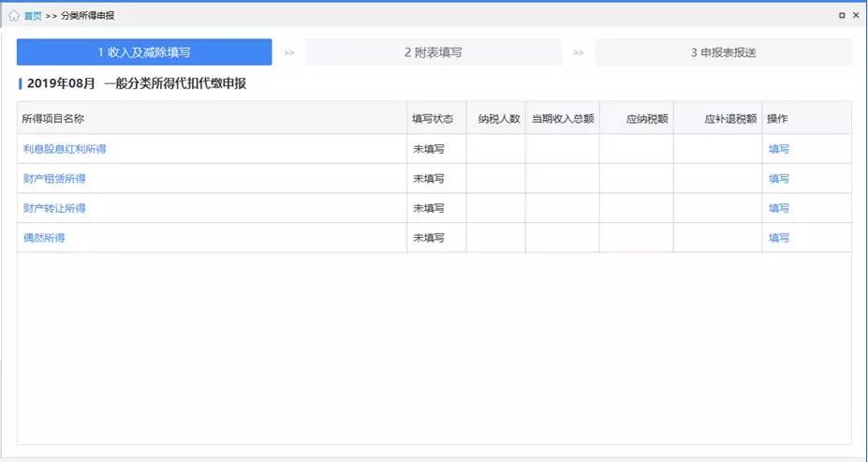
Task: Open 财产租赁所得 item link
Action: [x=54, y=179]
